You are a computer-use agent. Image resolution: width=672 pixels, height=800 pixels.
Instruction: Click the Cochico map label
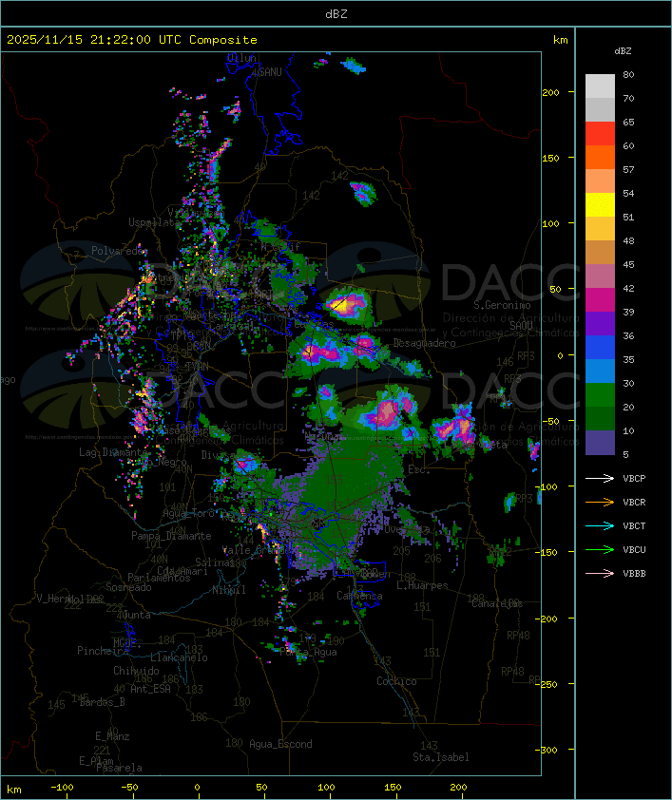click(x=396, y=681)
